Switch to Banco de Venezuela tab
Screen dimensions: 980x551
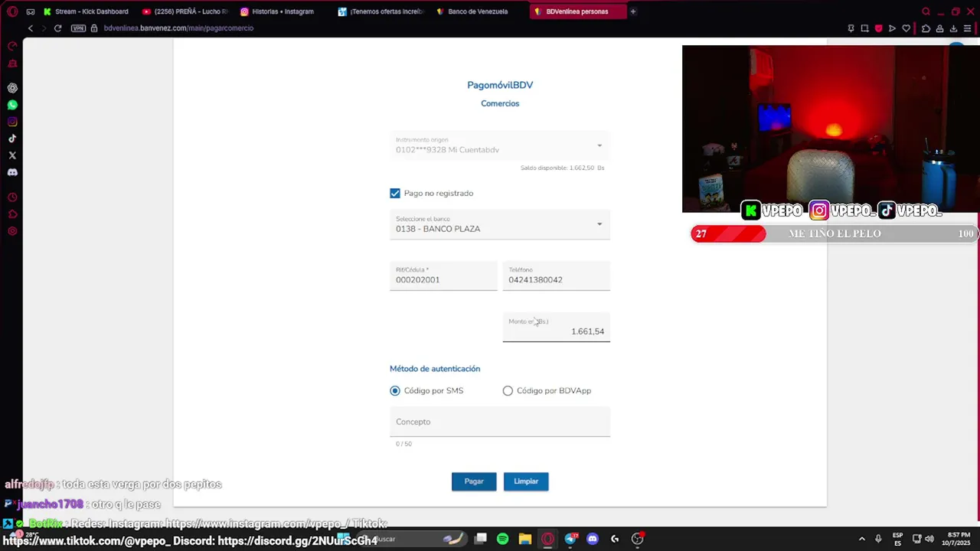click(x=479, y=11)
